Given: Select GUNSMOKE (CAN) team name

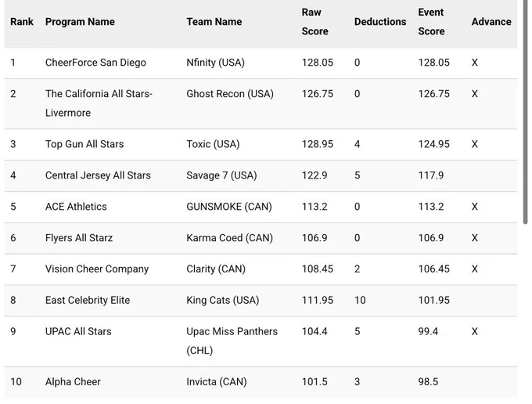Looking at the screenshot, I should [x=229, y=207].
